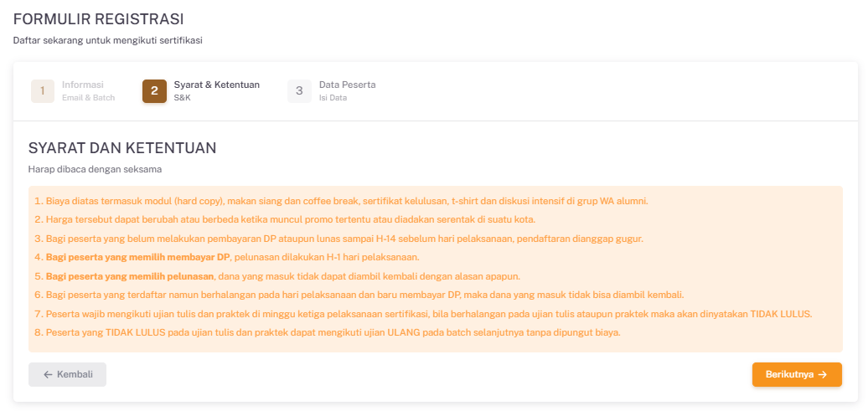Viewport: 868px width, 411px height.
Task: Click the FORMULIR REGISTRASI page title
Action: click(x=98, y=19)
